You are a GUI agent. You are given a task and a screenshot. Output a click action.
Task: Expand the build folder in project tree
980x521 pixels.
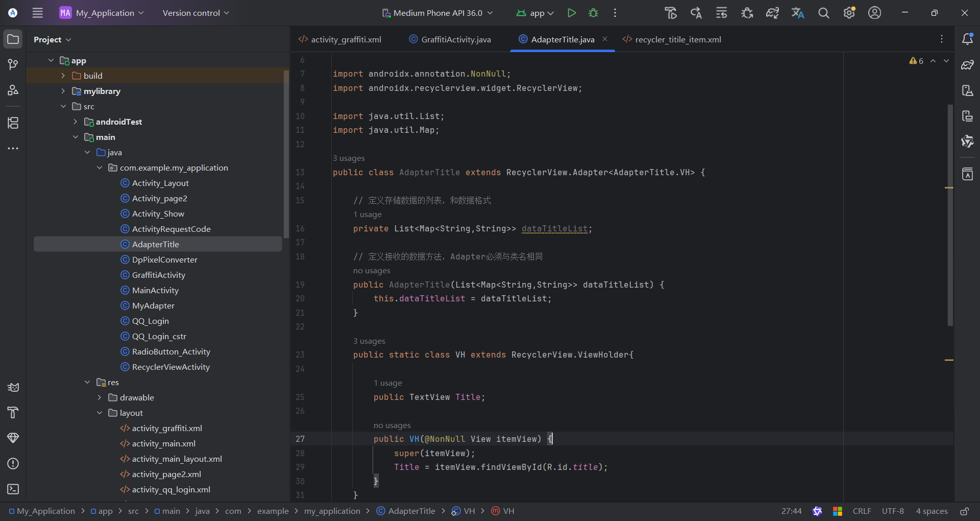tap(63, 76)
